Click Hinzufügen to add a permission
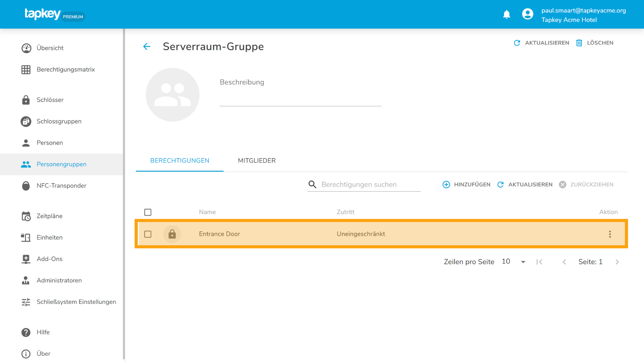The height and width of the screenshot is (362, 644). (x=466, y=185)
